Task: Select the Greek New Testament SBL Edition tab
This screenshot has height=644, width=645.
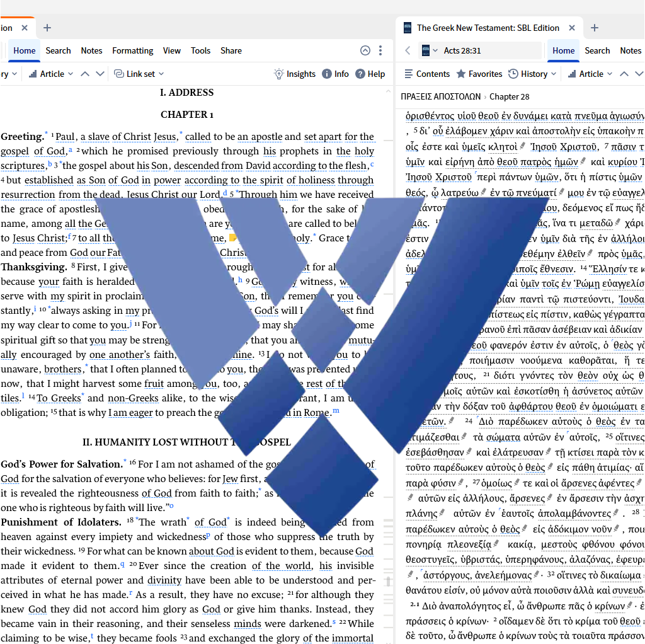Action: coord(488,28)
